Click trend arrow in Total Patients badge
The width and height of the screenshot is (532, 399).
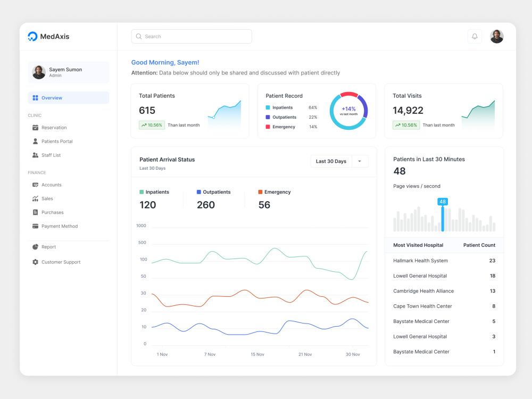144,125
